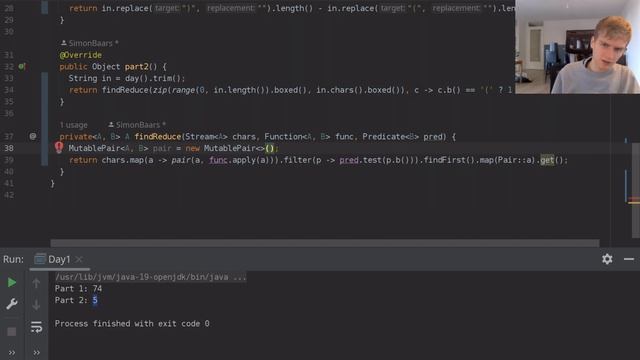Click the @Override annotation
Viewport: 640px width, 360px height.
[80, 55]
